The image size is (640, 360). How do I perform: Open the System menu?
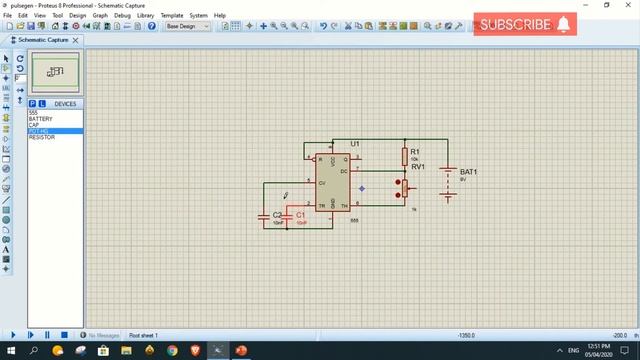198,16
